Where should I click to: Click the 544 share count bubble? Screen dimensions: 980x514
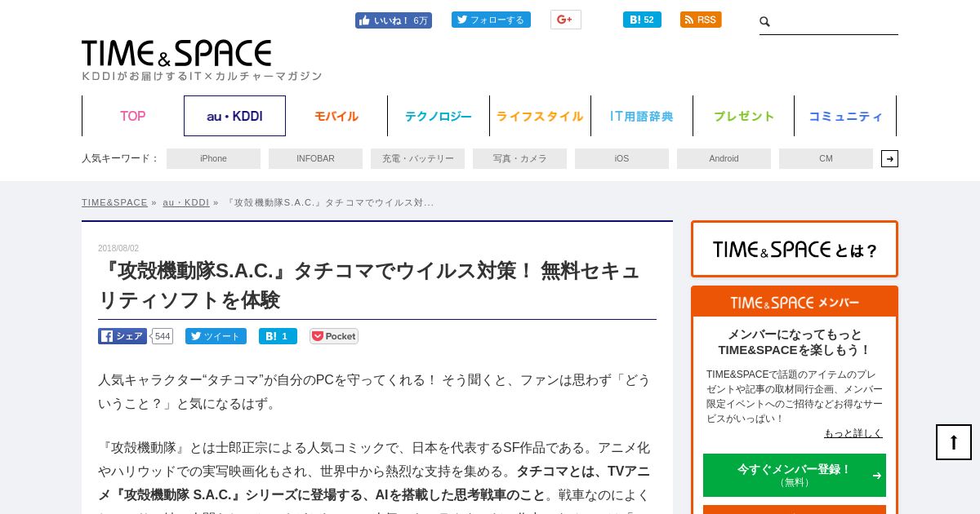[x=163, y=336]
